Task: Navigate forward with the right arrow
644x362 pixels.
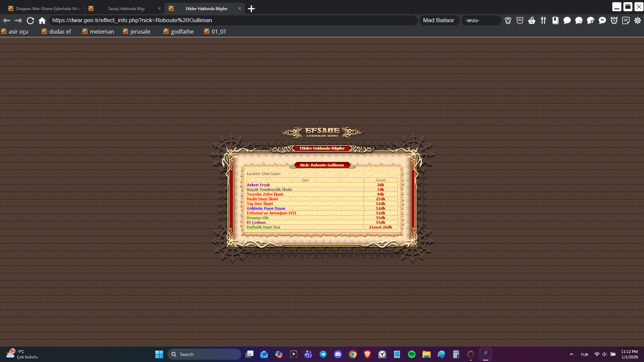Action: (x=18, y=20)
